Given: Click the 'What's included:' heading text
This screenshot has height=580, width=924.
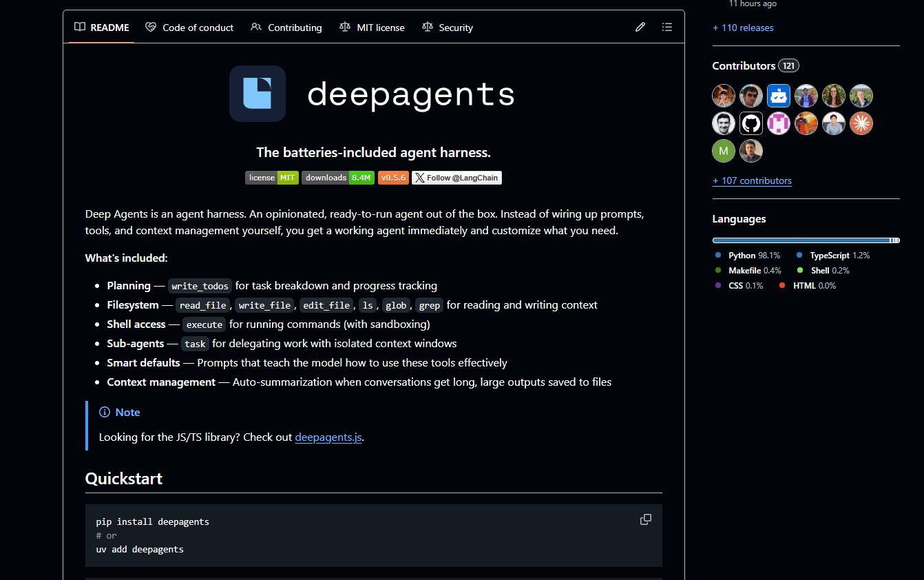Looking at the screenshot, I should [x=127, y=258].
